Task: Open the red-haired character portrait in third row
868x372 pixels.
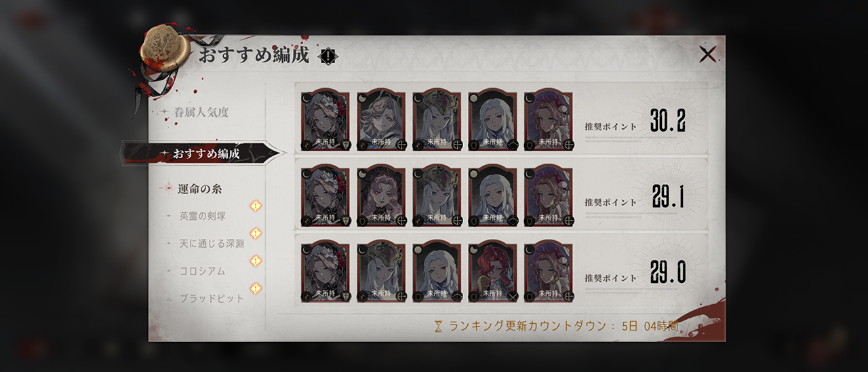Action: pos(492,271)
